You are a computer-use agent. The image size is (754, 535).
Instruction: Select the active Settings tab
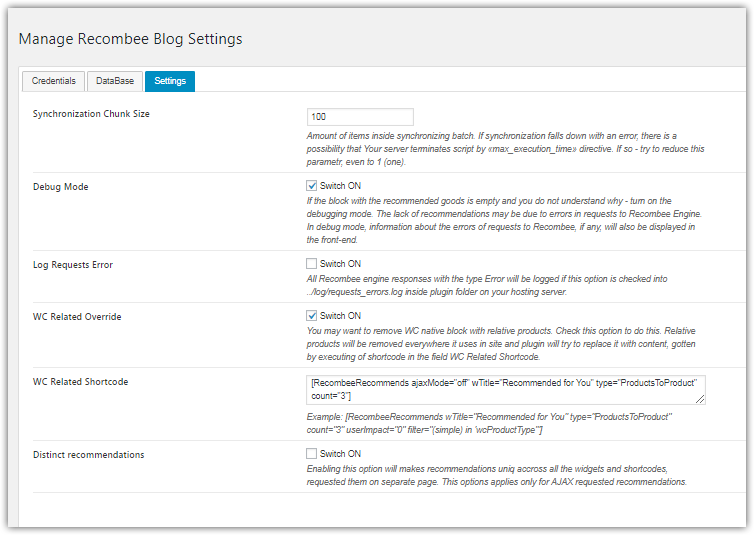(170, 81)
